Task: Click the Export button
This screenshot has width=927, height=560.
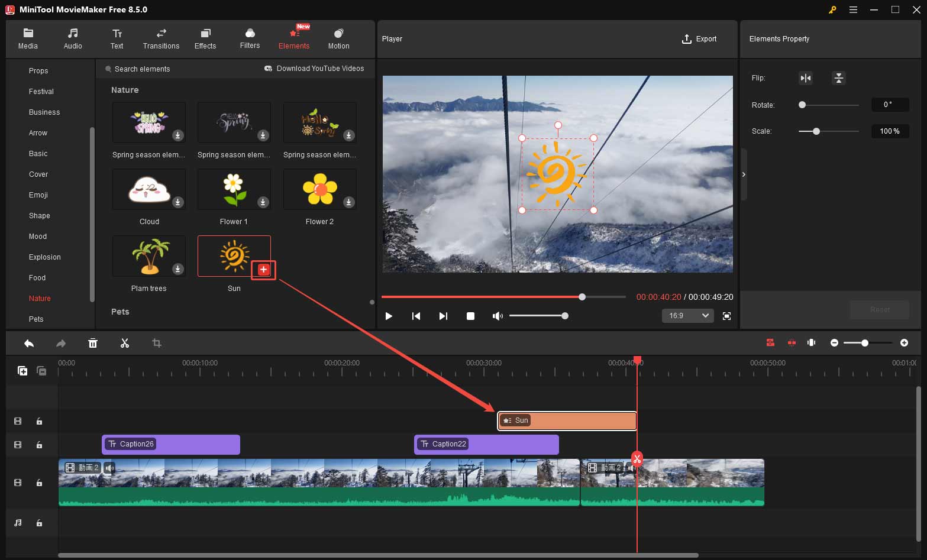Action: coord(700,38)
